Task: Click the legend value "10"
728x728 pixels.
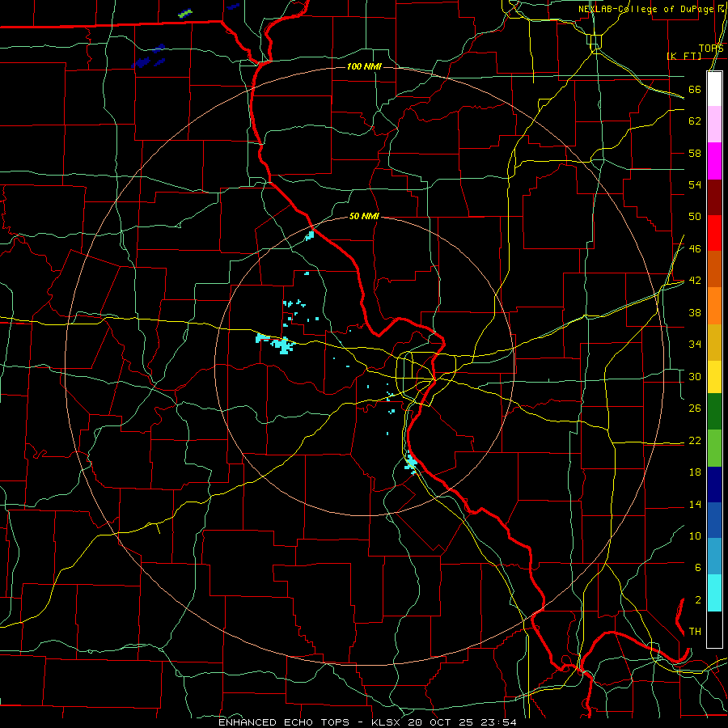Action: pos(695,535)
